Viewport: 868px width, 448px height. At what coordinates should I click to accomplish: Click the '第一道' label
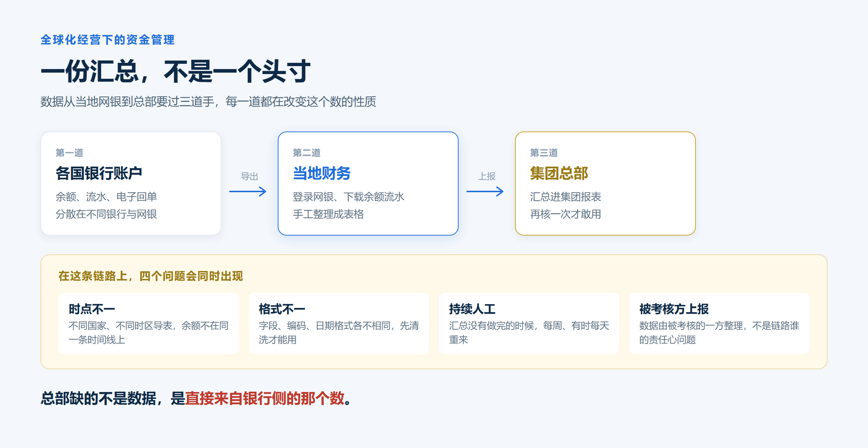point(69,153)
